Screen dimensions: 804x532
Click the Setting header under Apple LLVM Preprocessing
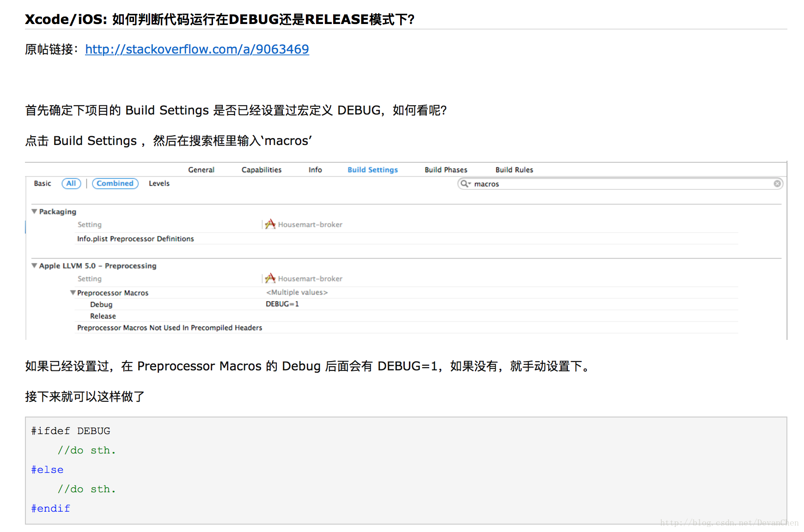click(x=89, y=278)
